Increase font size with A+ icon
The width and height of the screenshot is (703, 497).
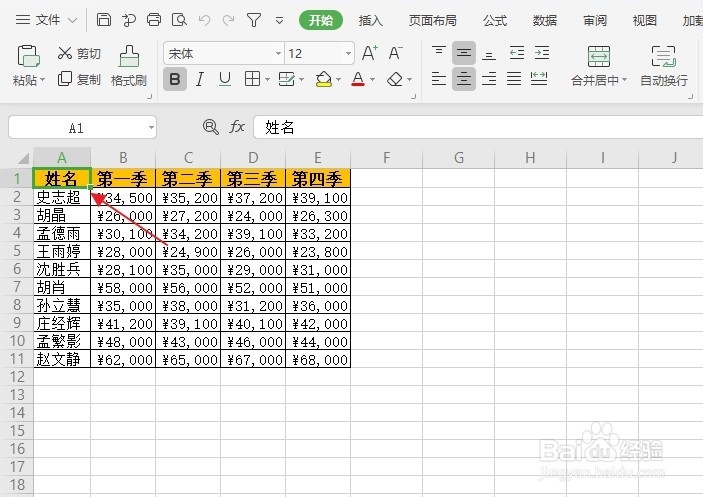click(x=370, y=53)
